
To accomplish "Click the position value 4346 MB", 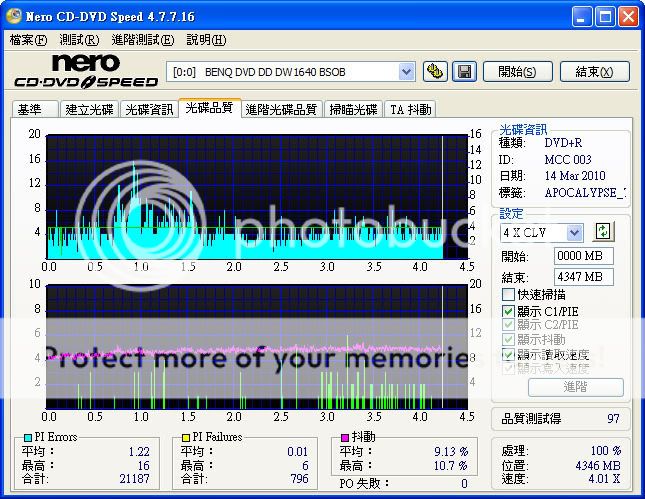I will click(x=598, y=465).
